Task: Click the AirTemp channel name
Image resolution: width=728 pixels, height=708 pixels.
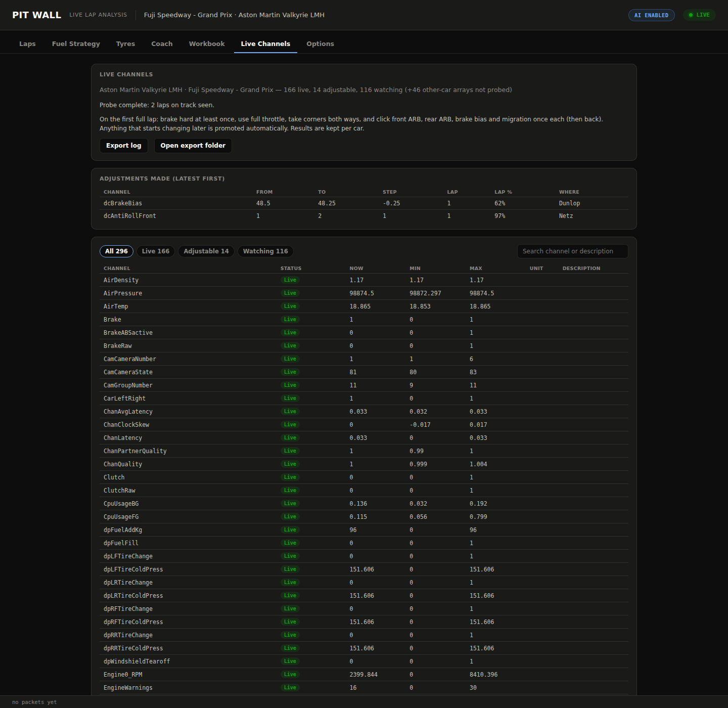Action: click(x=116, y=306)
